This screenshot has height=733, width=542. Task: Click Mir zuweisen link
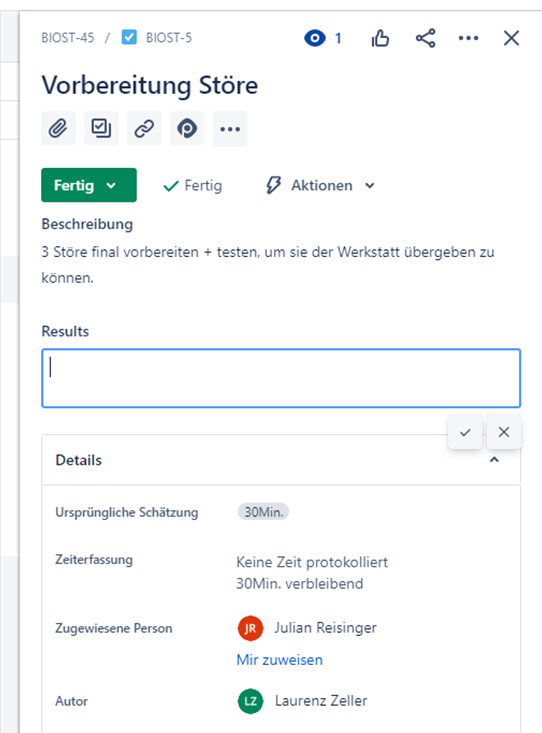point(280,660)
